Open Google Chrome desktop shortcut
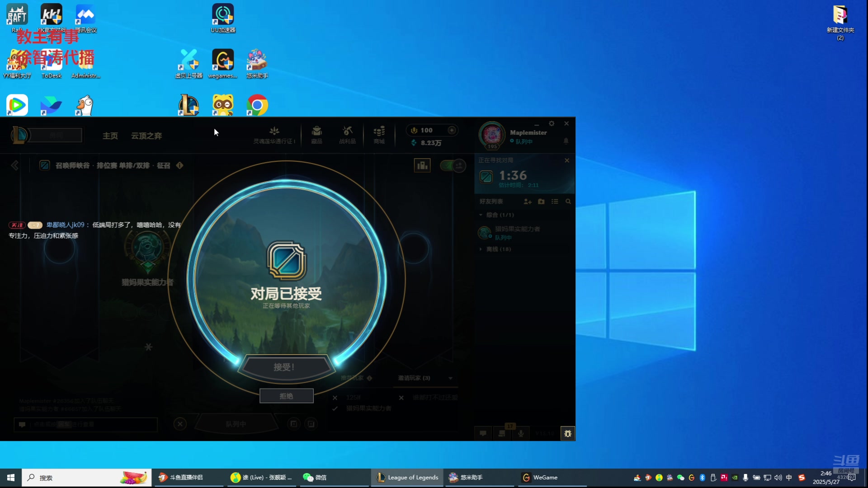Image resolution: width=868 pixels, height=488 pixels. click(x=257, y=105)
